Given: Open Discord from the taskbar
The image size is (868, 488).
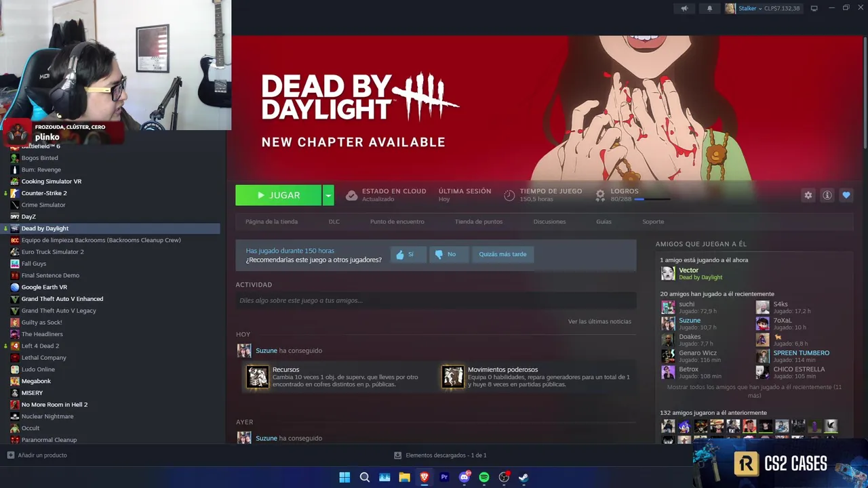Looking at the screenshot, I should [465, 477].
